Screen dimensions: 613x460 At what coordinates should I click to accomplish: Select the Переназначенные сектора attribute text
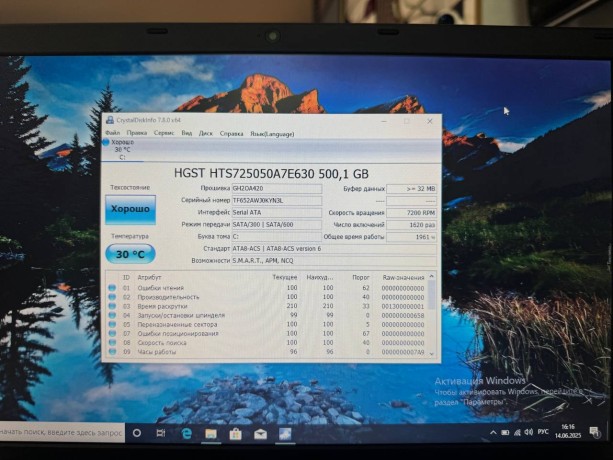(x=177, y=325)
